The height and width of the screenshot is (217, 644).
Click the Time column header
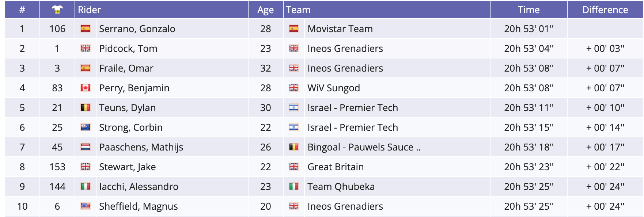(529, 10)
